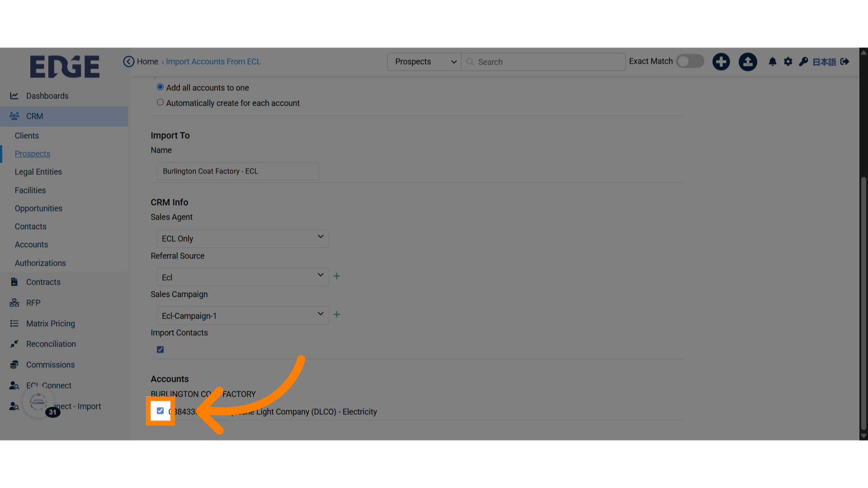Uncheck the Import Contacts checkbox

[x=160, y=350]
